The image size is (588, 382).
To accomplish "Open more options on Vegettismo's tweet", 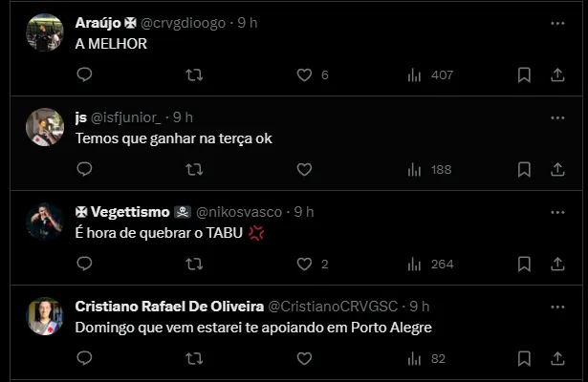I will (557, 212).
